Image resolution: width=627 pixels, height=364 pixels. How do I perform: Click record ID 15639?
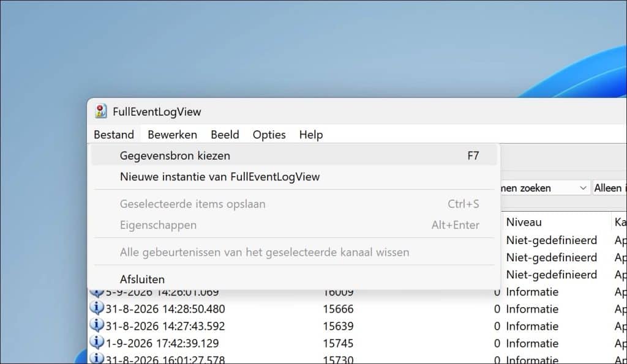pyautogui.click(x=338, y=326)
